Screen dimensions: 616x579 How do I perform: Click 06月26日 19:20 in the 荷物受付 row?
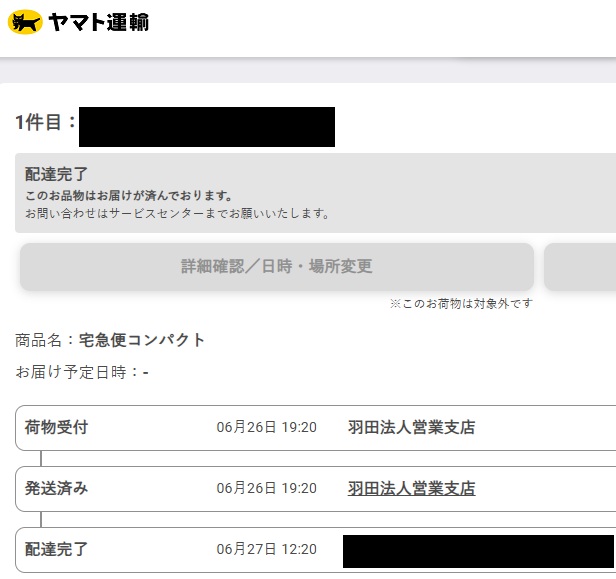(x=266, y=427)
